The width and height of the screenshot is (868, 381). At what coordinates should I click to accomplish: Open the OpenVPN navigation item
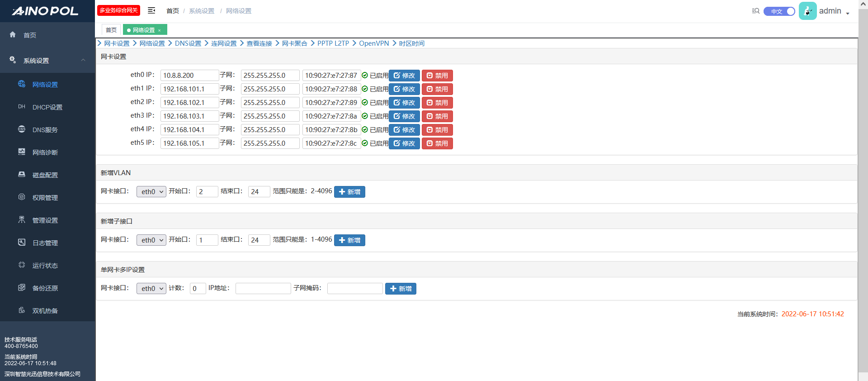pyautogui.click(x=373, y=43)
